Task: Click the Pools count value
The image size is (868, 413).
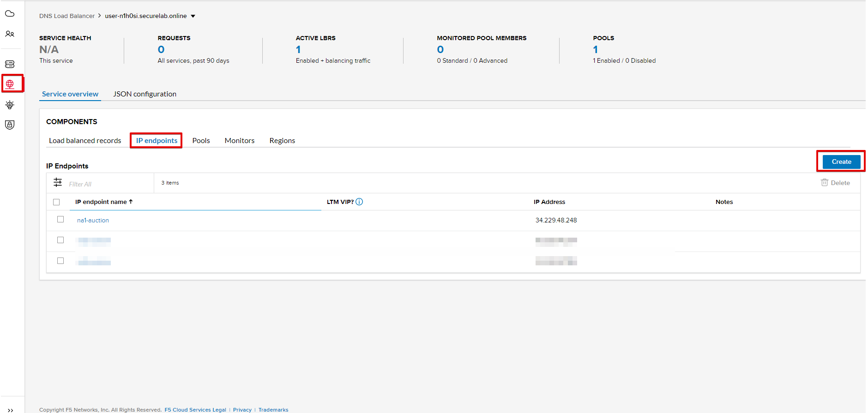Action: pyautogui.click(x=596, y=49)
